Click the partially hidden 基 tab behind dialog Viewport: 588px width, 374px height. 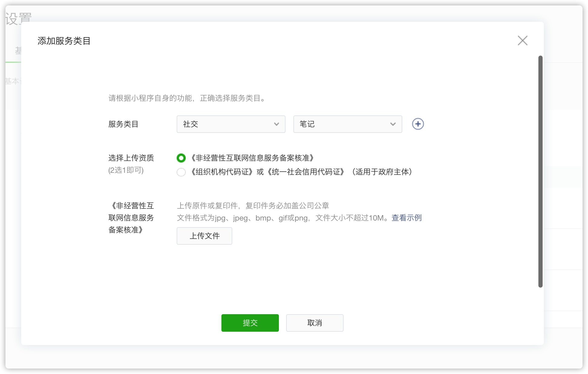tap(18, 50)
